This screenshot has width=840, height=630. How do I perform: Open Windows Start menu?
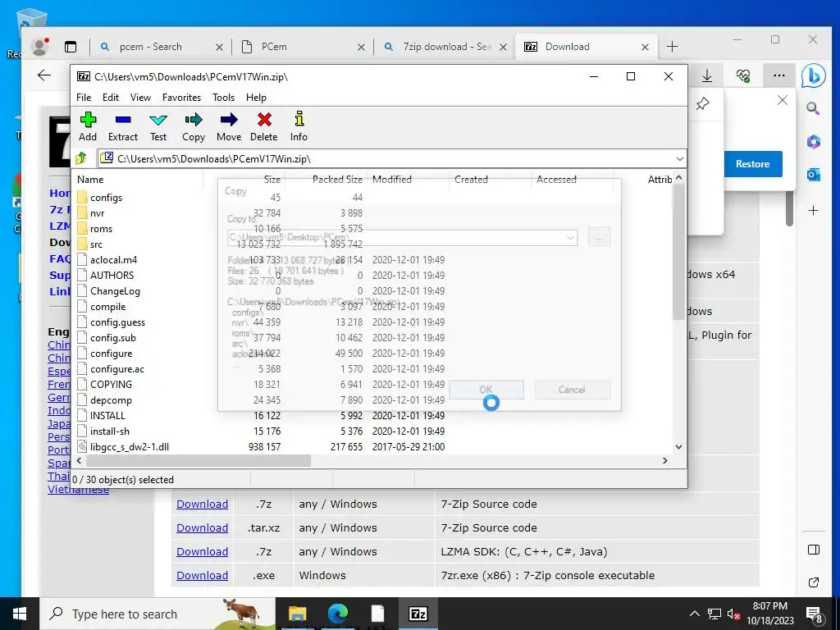[20, 614]
